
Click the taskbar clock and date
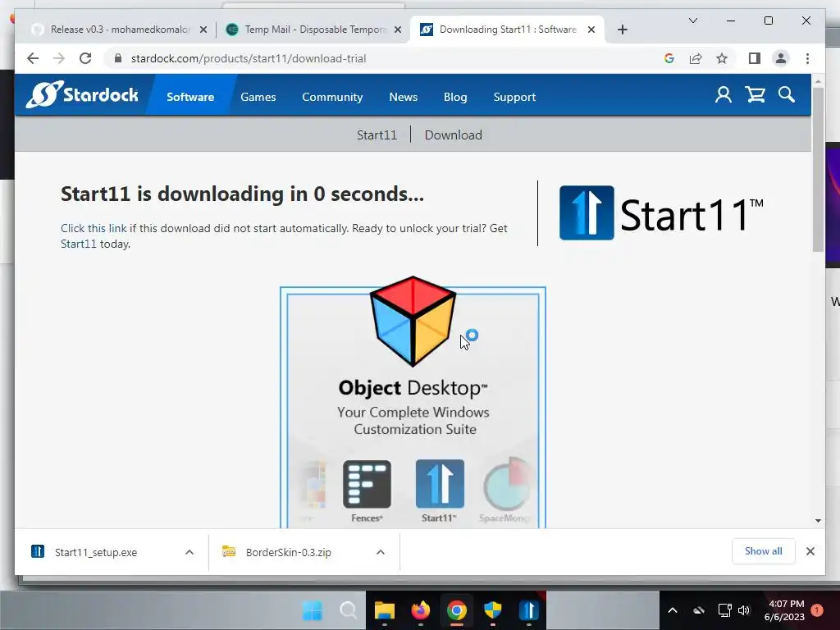pyautogui.click(x=784, y=610)
